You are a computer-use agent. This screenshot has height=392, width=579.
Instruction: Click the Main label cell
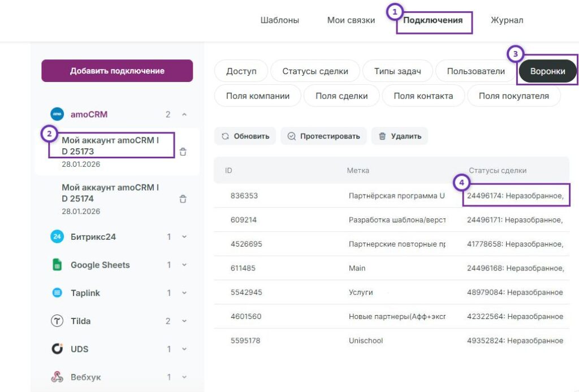point(357,268)
